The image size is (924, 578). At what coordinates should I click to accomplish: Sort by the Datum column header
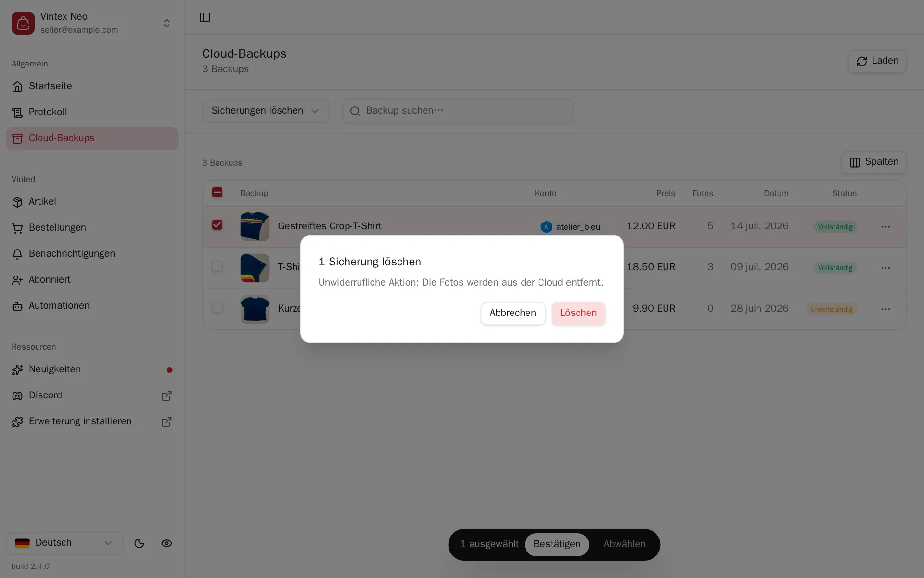(776, 193)
